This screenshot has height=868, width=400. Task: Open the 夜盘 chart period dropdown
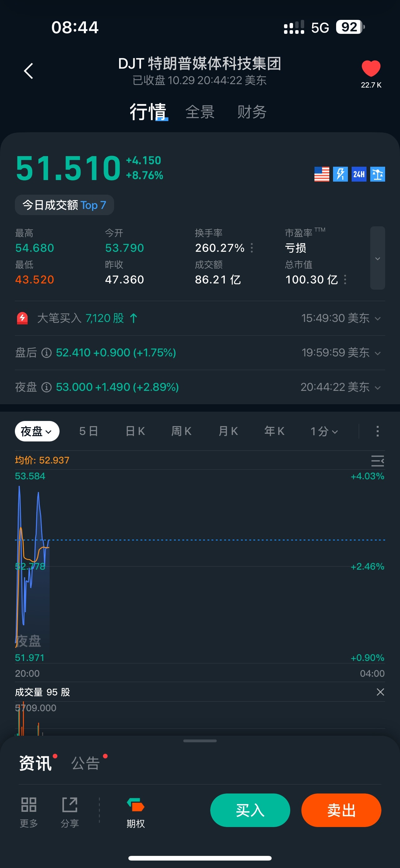[x=37, y=431]
